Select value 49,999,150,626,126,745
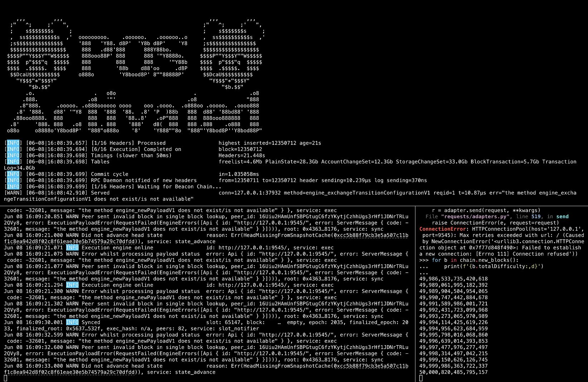Screen dimensions: 588x382 [454, 360]
